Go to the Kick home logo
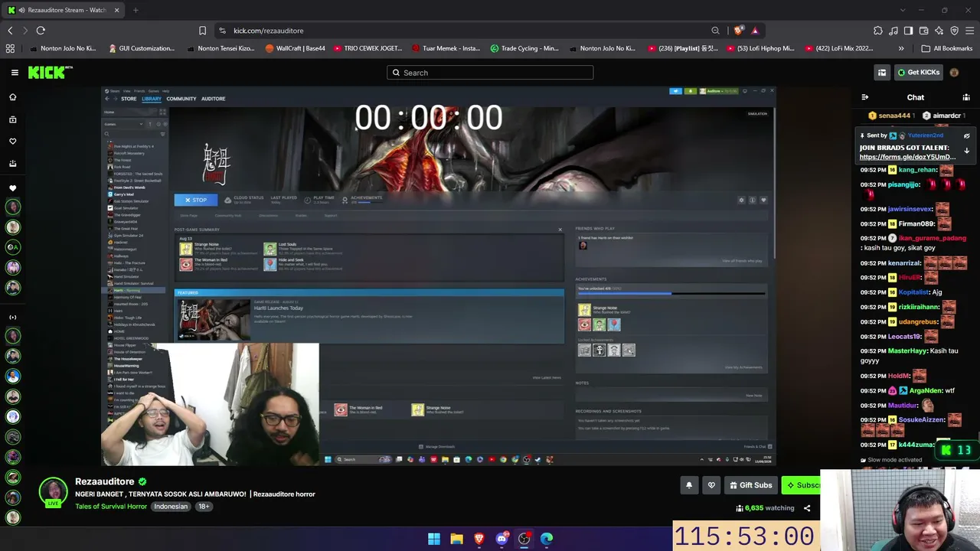This screenshot has width=980, height=551. point(51,73)
